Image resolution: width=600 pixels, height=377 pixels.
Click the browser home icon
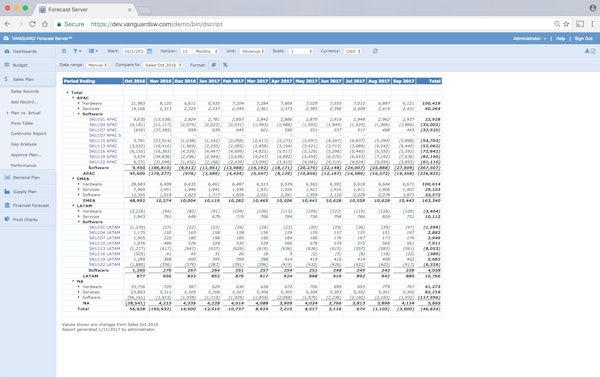[45, 24]
